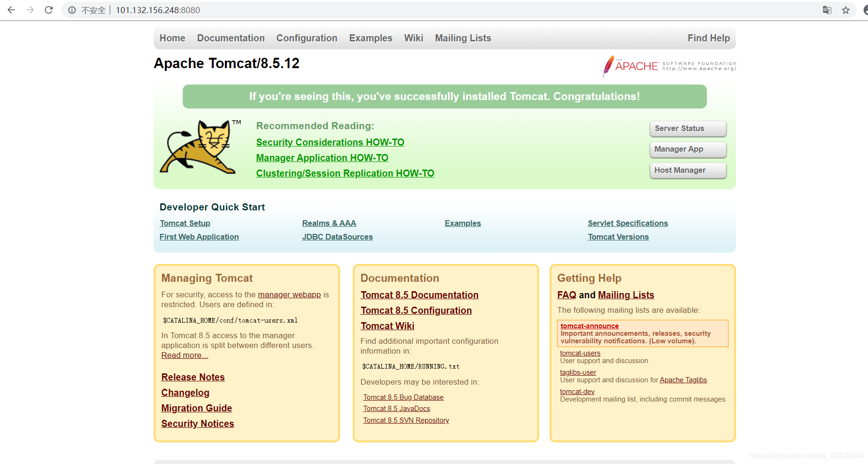Viewport: 868px width, 464px height.
Task: Open the FAQ link in Getting Help
Action: tap(566, 295)
